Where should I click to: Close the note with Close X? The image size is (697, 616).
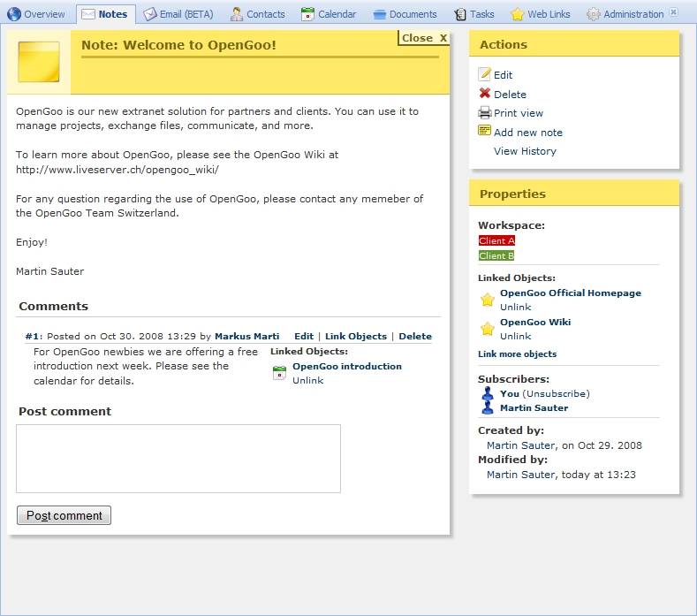pos(424,38)
